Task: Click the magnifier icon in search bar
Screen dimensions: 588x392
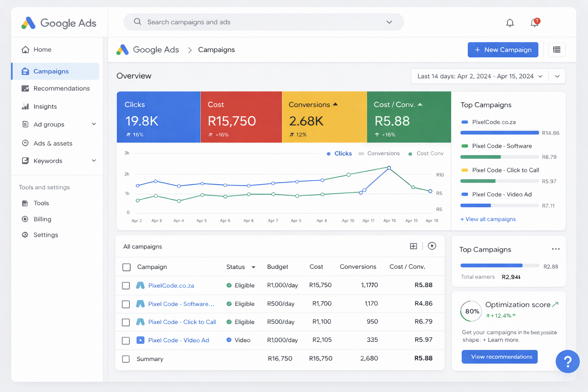Action: pyautogui.click(x=137, y=22)
